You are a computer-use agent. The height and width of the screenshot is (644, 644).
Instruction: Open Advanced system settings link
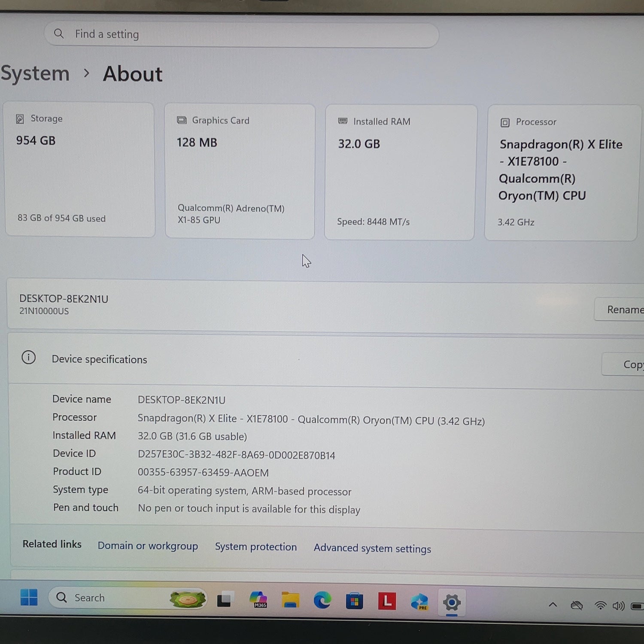(372, 548)
